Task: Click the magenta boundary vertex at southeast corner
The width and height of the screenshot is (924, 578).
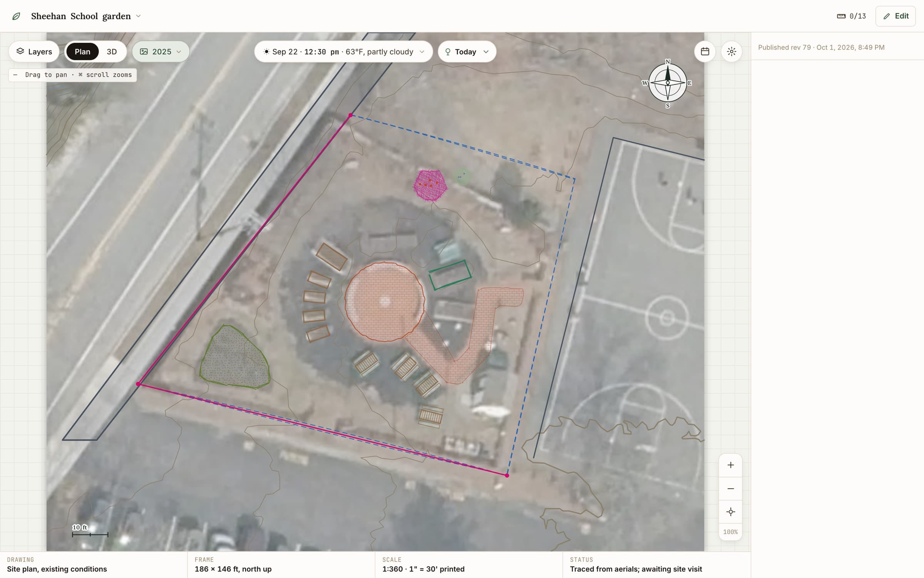Action: click(x=507, y=476)
